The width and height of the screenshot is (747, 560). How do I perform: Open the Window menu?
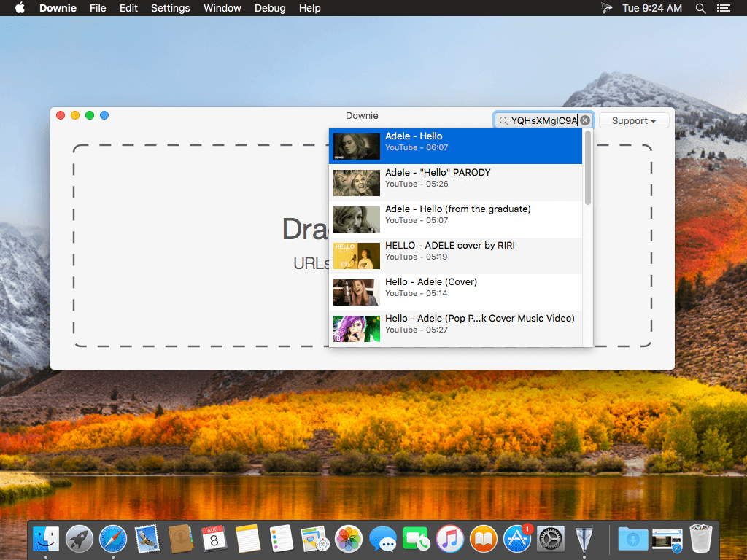click(222, 8)
